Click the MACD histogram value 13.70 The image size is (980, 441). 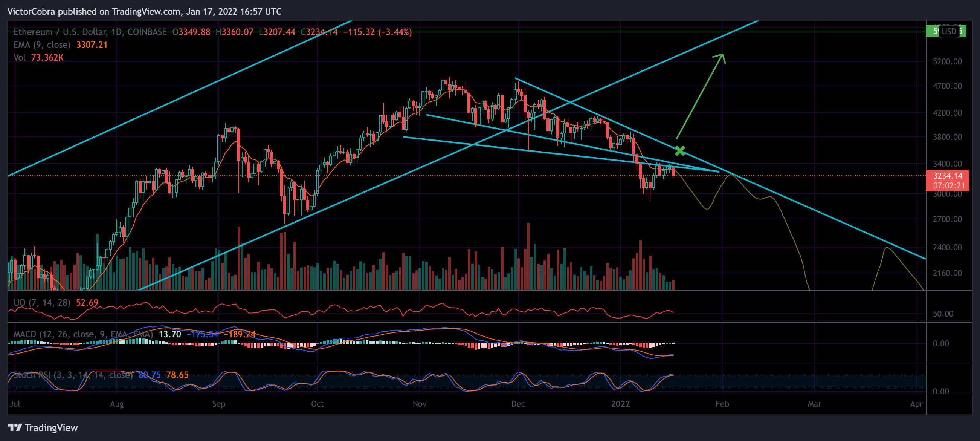pyautogui.click(x=170, y=334)
